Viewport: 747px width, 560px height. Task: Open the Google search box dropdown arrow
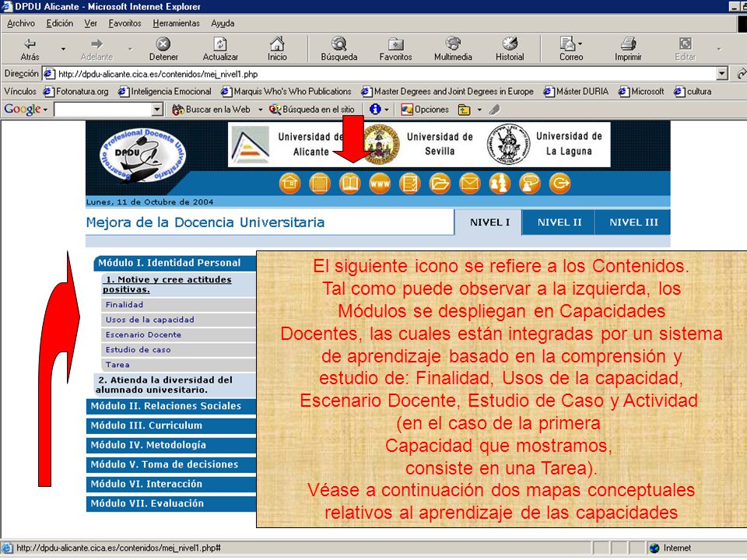pyautogui.click(x=157, y=110)
